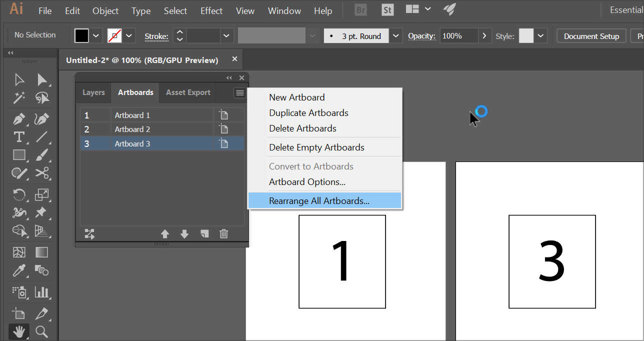Click Rearrange All Artboards panel icon
This screenshot has height=341, width=644.
[89, 233]
